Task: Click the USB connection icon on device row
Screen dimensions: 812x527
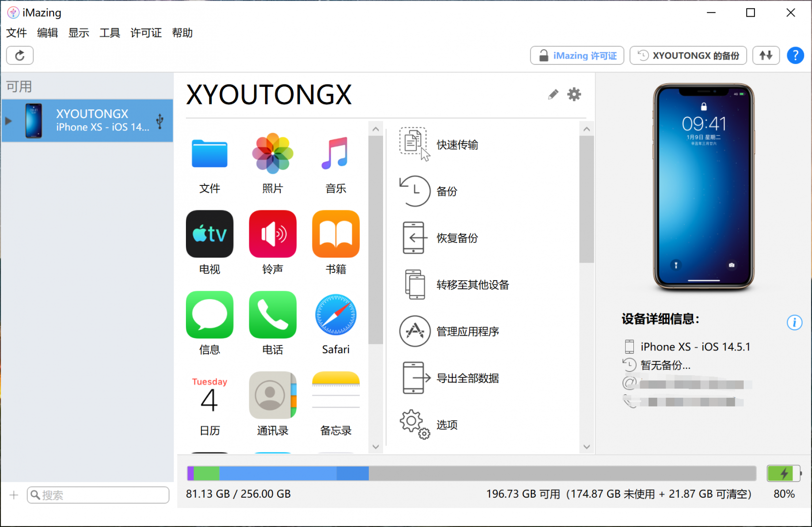Action: click(160, 121)
